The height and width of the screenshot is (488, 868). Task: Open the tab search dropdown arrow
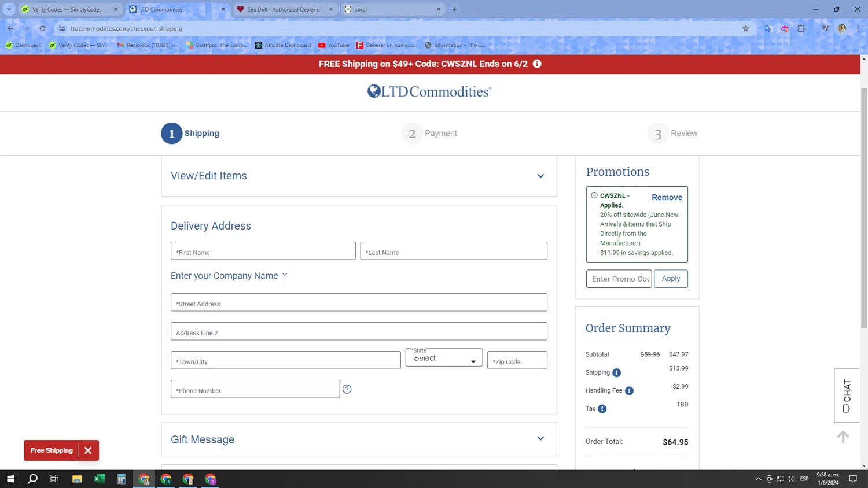[9, 9]
